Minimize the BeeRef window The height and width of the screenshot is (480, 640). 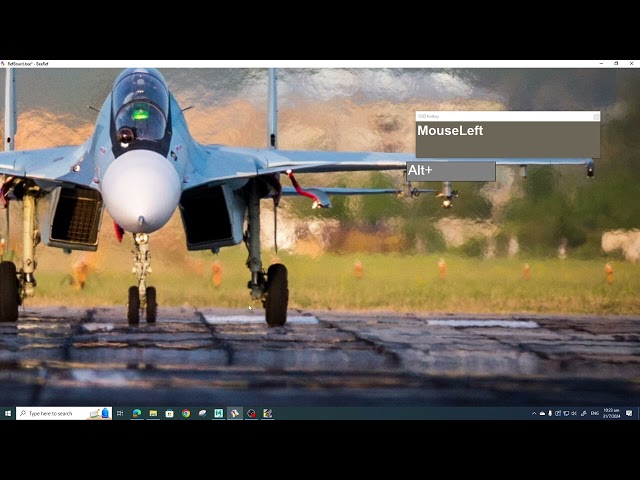point(601,64)
